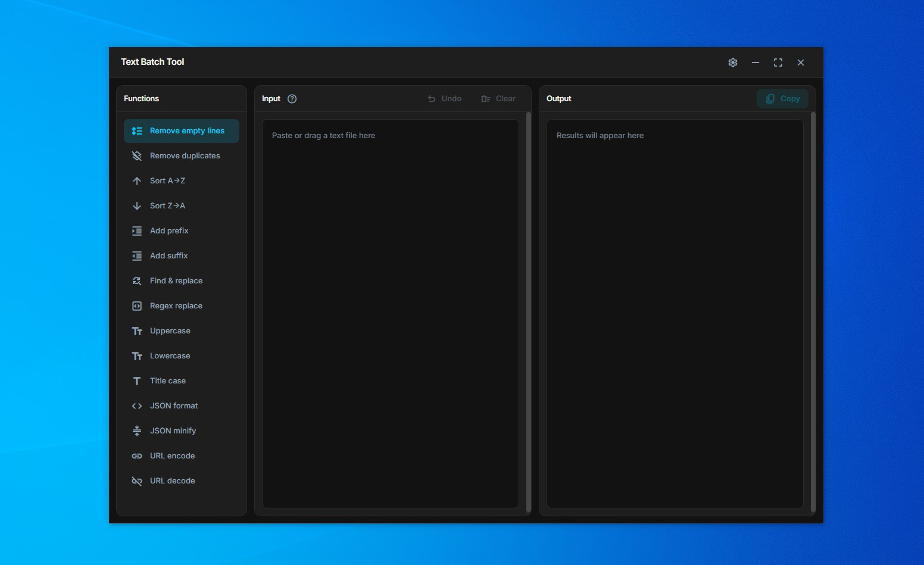Click the Find & replace icon
The image size is (924, 565).
[137, 281]
